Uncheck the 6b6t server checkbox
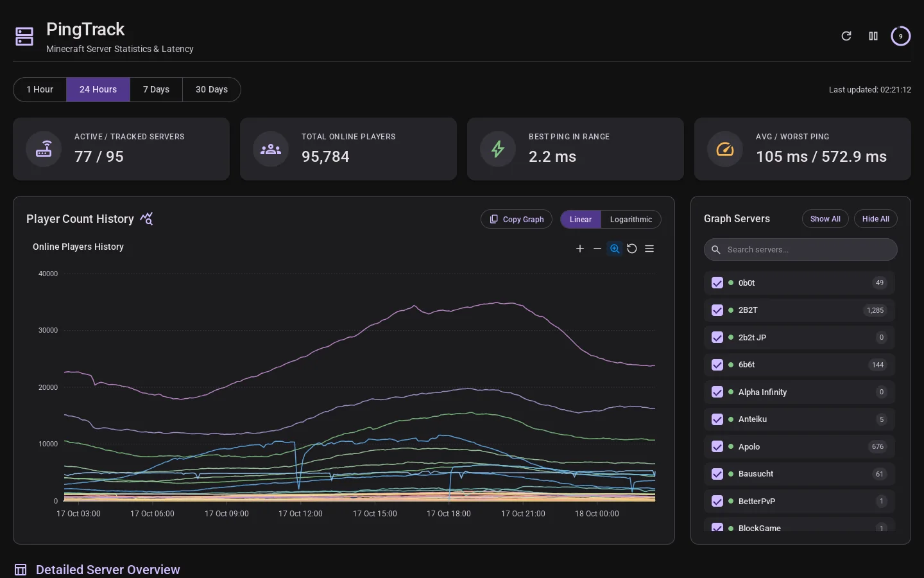 [x=717, y=365]
